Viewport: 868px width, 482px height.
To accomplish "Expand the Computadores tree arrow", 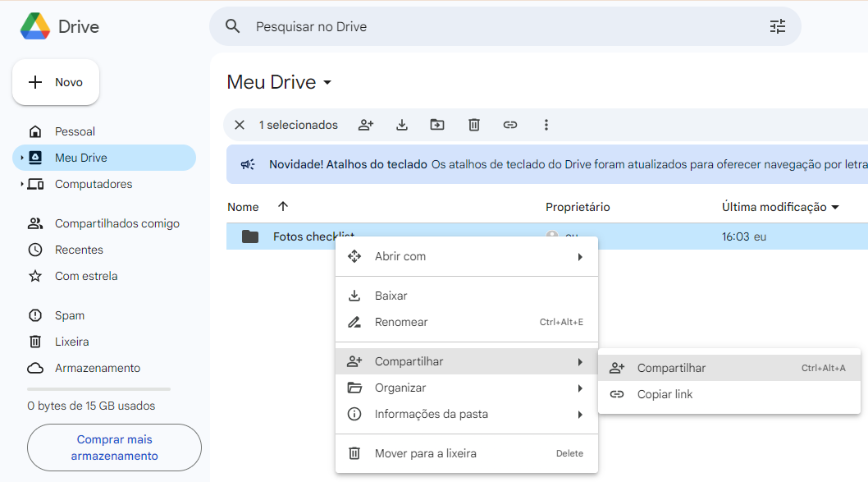I will tap(21, 184).
